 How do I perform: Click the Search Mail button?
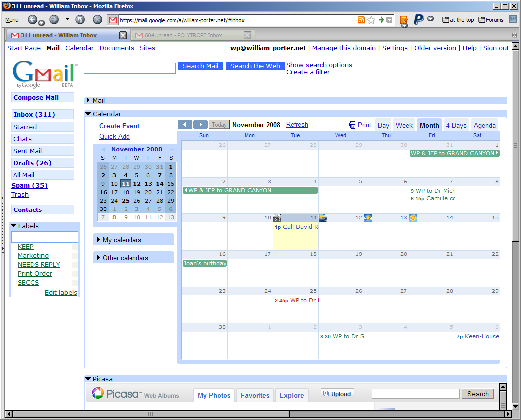coord(200,66)
